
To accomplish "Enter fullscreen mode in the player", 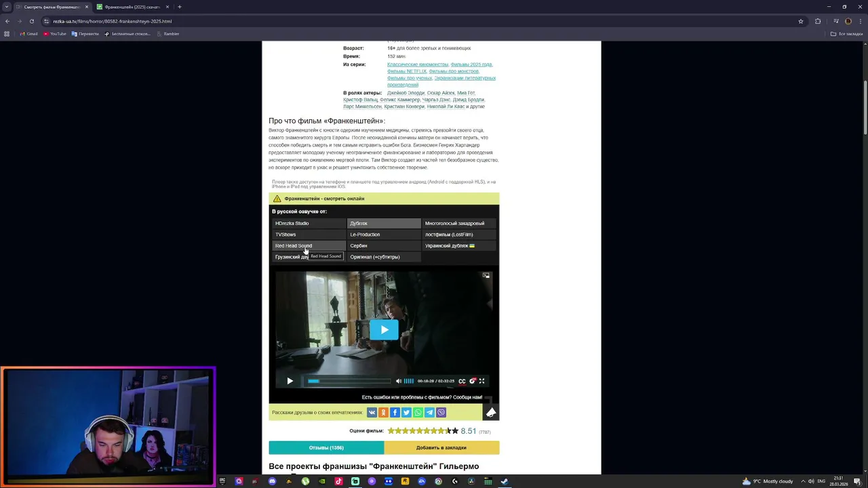I will click(x=482, y=381).
